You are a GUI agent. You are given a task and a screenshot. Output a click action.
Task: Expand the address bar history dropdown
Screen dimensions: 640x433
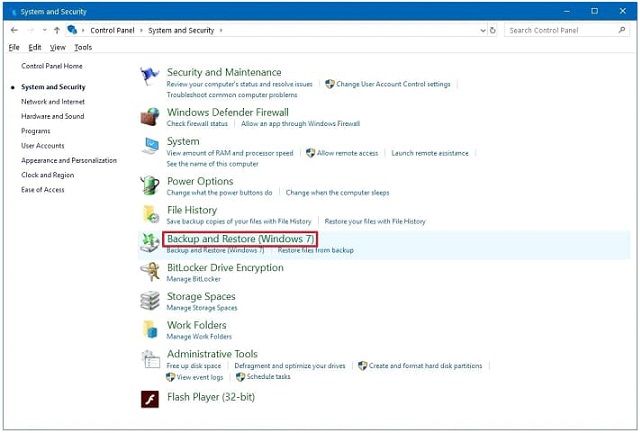(483, 30)
